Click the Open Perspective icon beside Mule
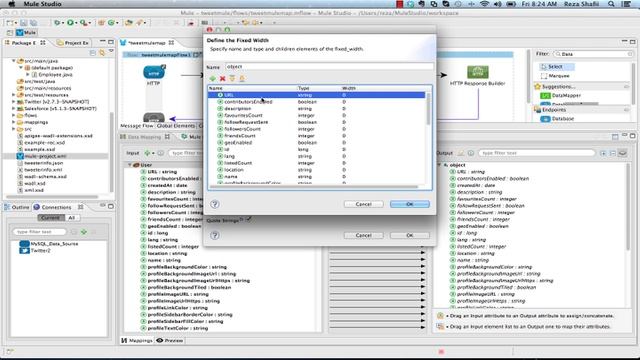 tap(9, 33)
